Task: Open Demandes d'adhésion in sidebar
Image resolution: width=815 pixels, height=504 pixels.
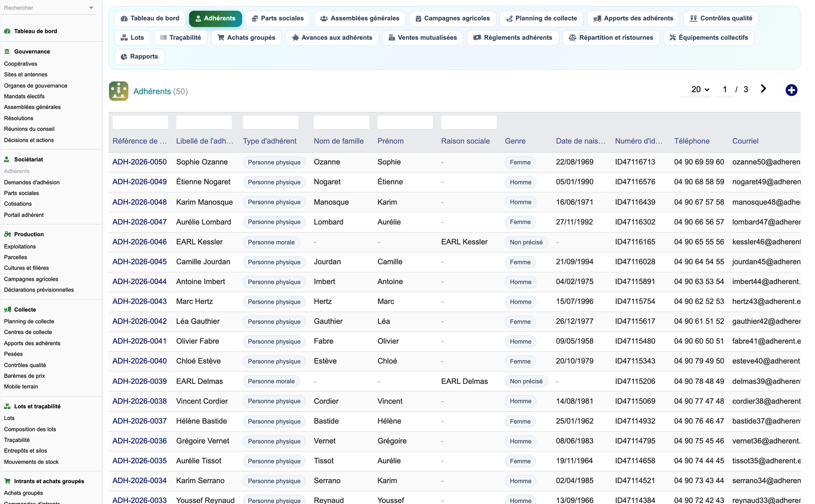Action: click(x=32, y=183)
